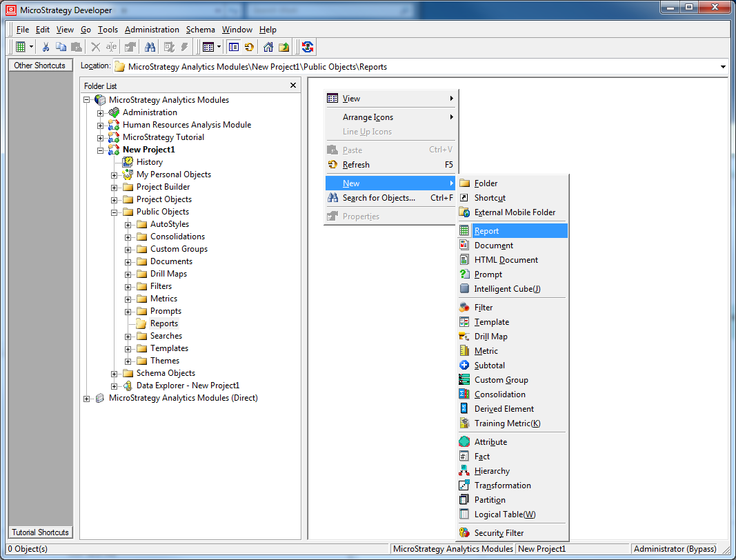Click the cut scissors icon in toolbar
This screenshot has height=560, width=736.
46,47
